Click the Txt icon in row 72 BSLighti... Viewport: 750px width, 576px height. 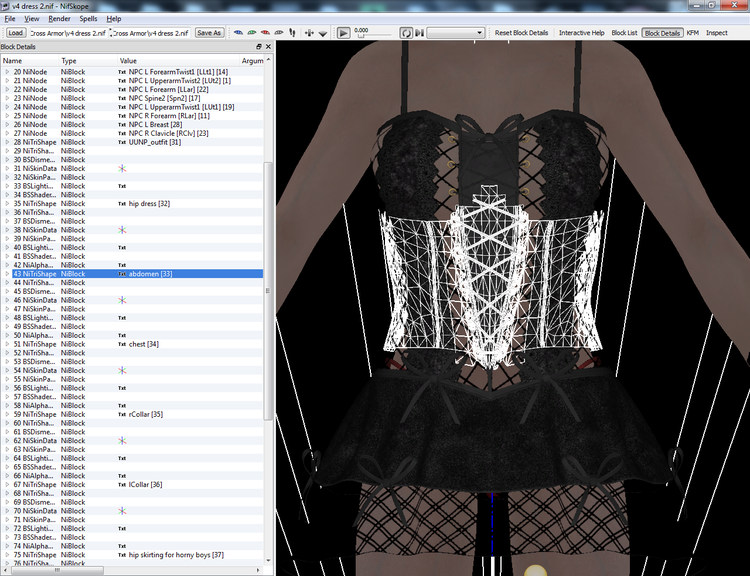click(x=122, y=529)
